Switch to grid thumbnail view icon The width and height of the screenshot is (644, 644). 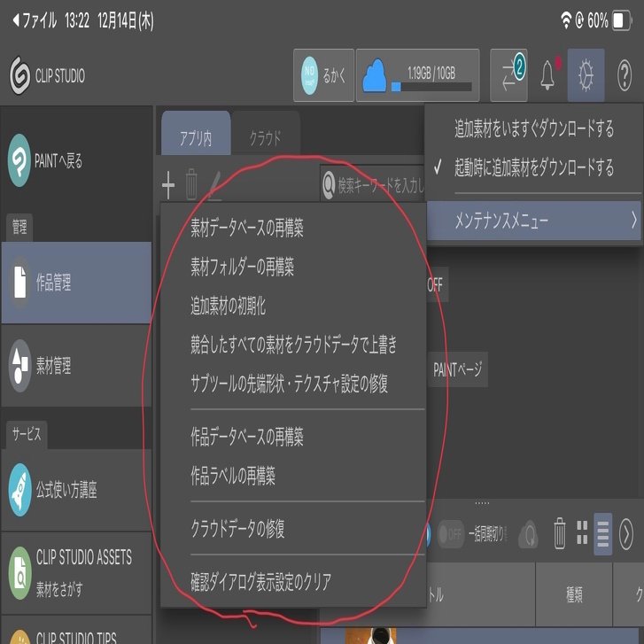point(582,533)
